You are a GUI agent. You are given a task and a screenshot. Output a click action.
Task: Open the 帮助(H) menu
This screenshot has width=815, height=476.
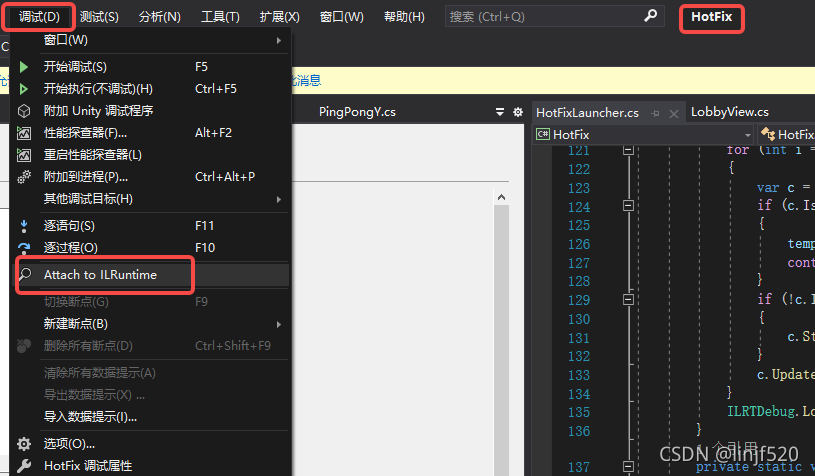(x=404, y=17)
